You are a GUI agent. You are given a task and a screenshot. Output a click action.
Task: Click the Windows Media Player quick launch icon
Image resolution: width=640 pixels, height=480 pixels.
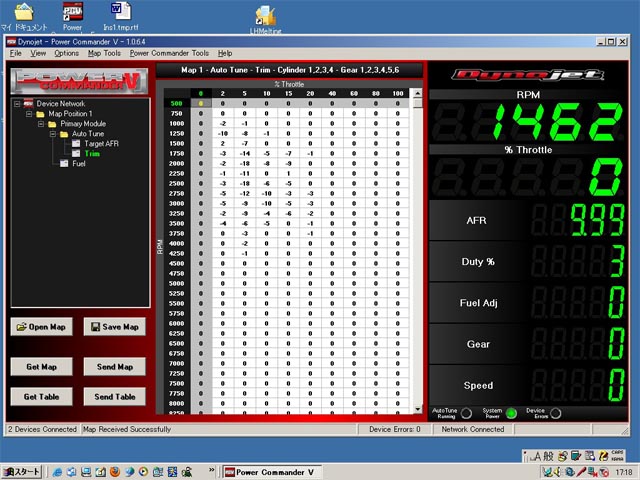point(143,472)
